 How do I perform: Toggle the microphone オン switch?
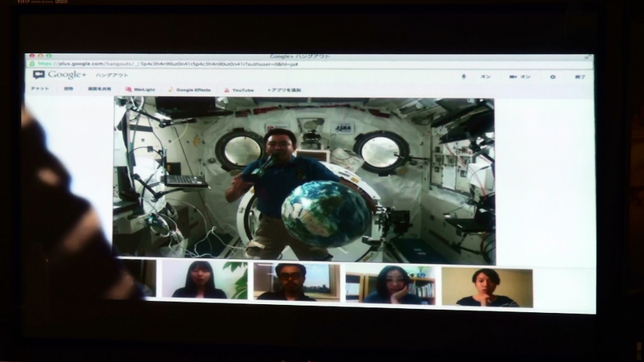coord(486,76)
